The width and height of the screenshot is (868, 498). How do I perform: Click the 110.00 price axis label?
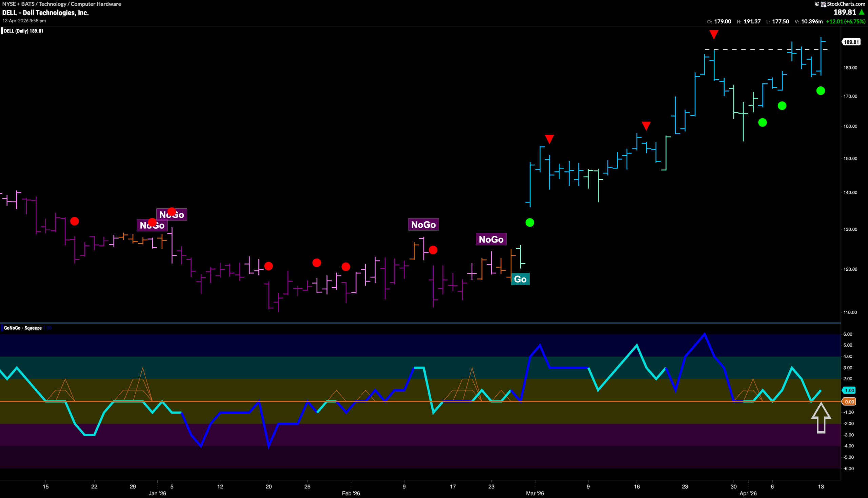click(x=850, y=313)
